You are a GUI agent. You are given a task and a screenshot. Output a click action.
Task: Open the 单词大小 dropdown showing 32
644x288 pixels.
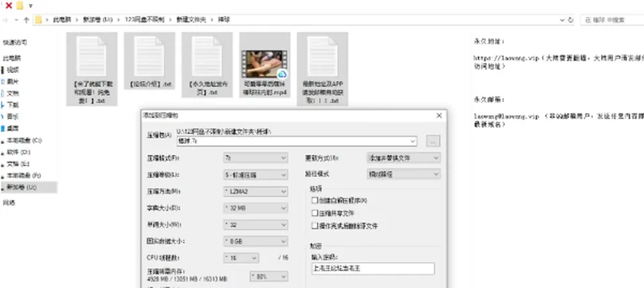256,225
